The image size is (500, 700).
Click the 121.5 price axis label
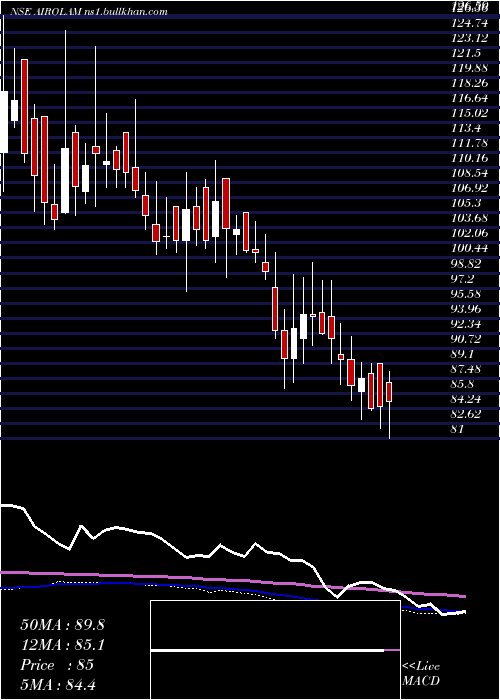point(466,53)
